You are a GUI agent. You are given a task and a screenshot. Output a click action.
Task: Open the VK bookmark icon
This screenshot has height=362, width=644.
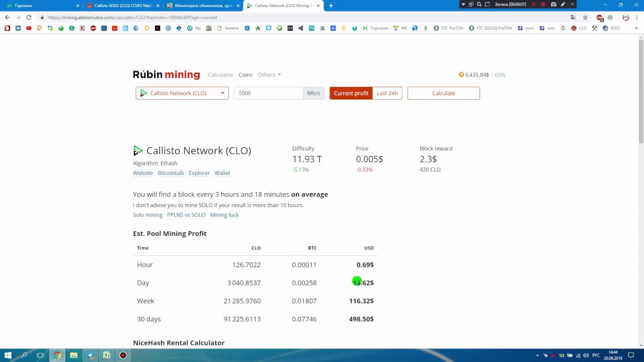coord(18,28)
